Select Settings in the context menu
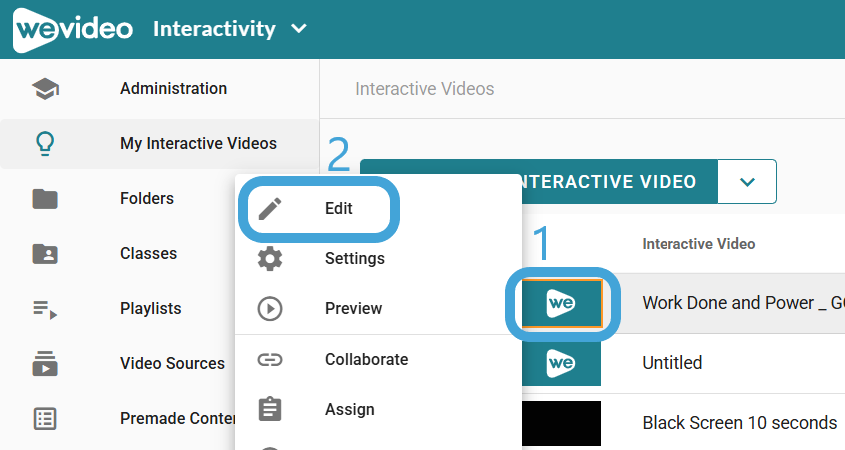 tap(354, 259)
